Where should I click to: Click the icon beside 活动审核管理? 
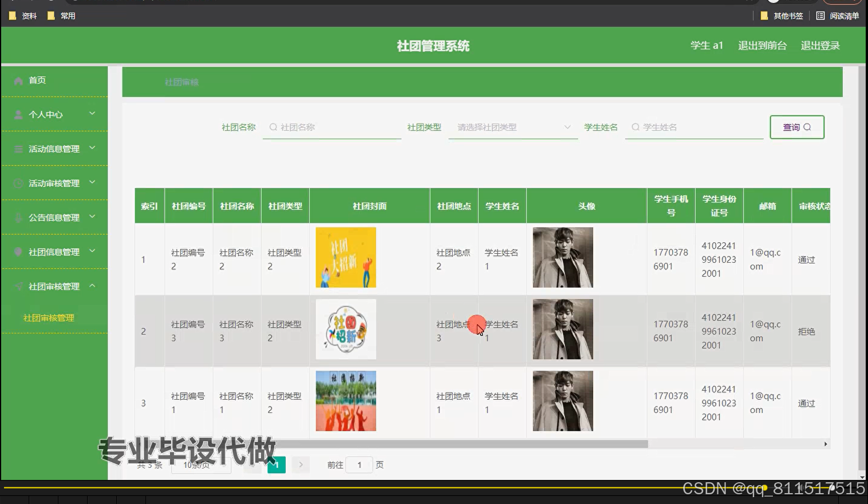click(18, 183)
